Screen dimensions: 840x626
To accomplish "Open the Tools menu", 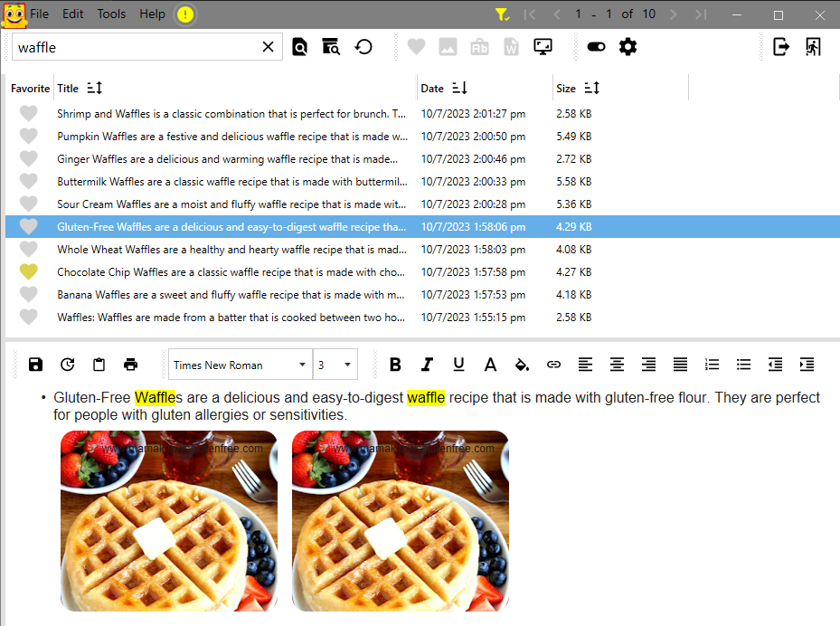I will click(111, 14).
